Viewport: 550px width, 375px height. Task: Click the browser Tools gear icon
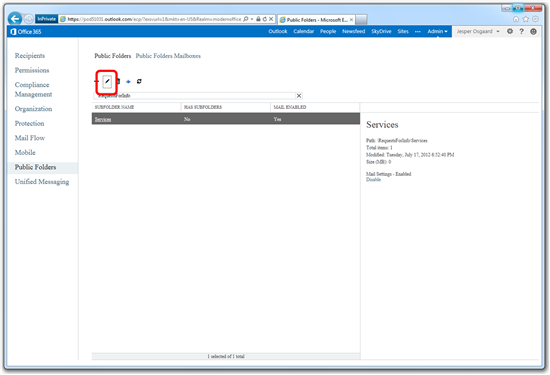coord(535,19)
